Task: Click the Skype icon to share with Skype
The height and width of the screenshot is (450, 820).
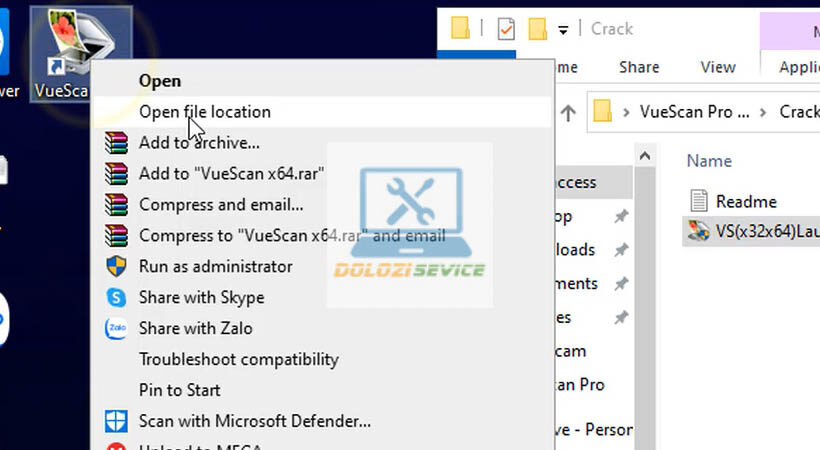Action: 117,298
